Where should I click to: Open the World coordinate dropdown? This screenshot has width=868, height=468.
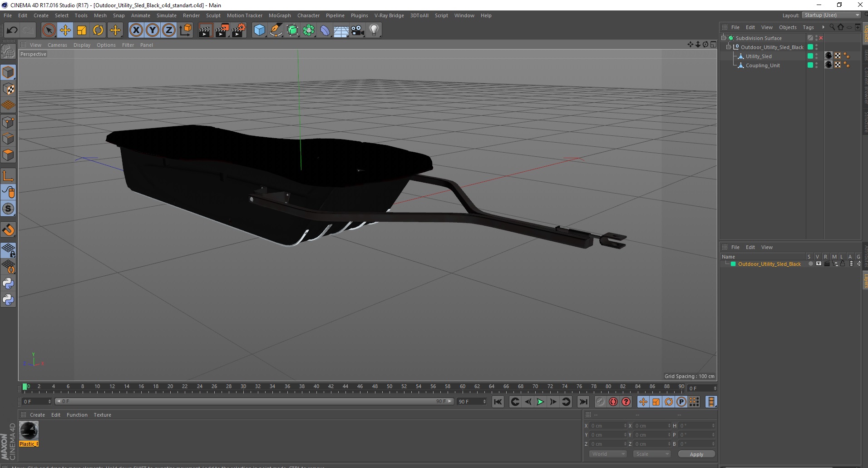pyautogui.click(x=608, y=454)
